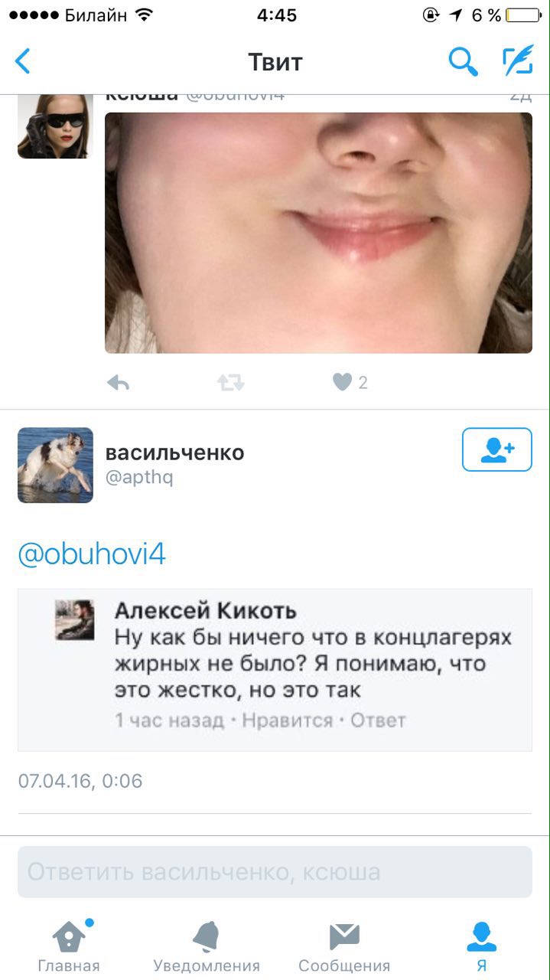Switch to Уведомления tab

[x=207, y=946]
